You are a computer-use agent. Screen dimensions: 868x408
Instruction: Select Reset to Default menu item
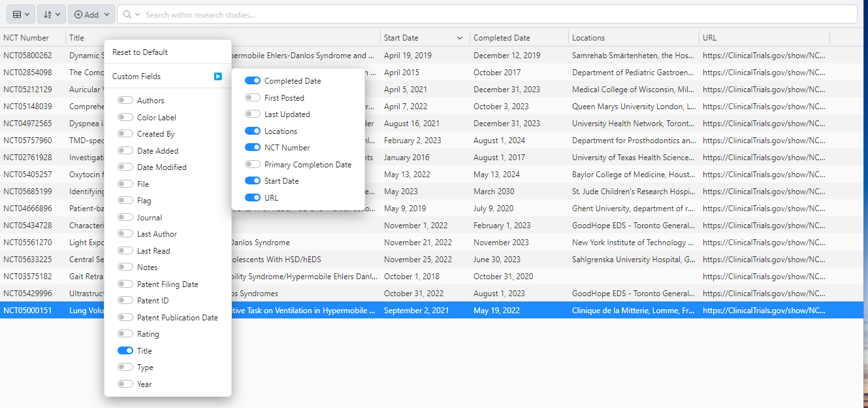pos(140,52)
